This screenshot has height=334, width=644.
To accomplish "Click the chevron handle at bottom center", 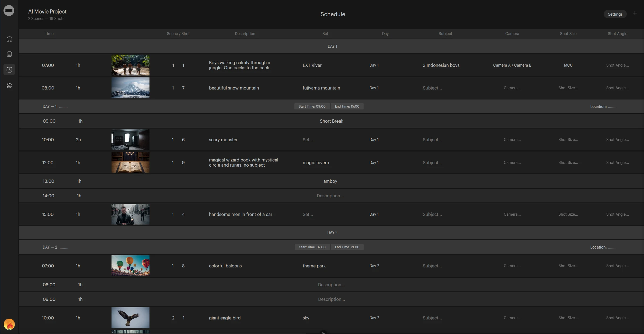I will point(323,332).
